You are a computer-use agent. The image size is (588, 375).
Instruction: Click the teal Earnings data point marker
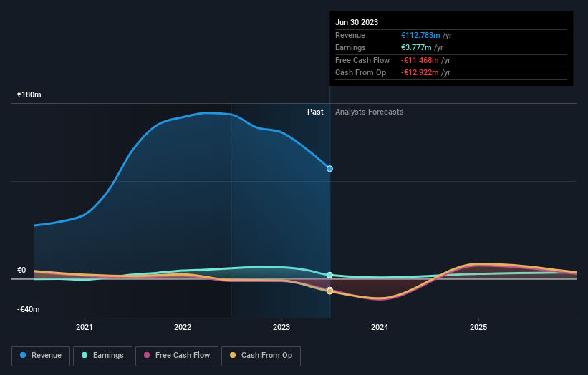(x=329, y=275)
